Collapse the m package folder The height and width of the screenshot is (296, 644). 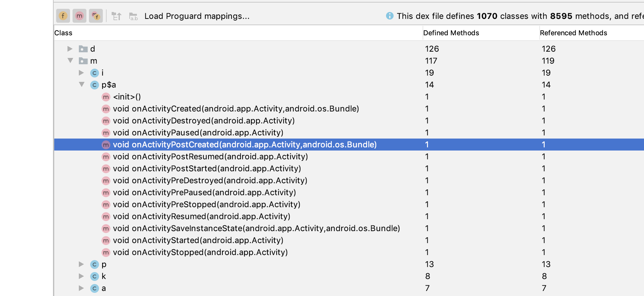click(x=70, y=60)
